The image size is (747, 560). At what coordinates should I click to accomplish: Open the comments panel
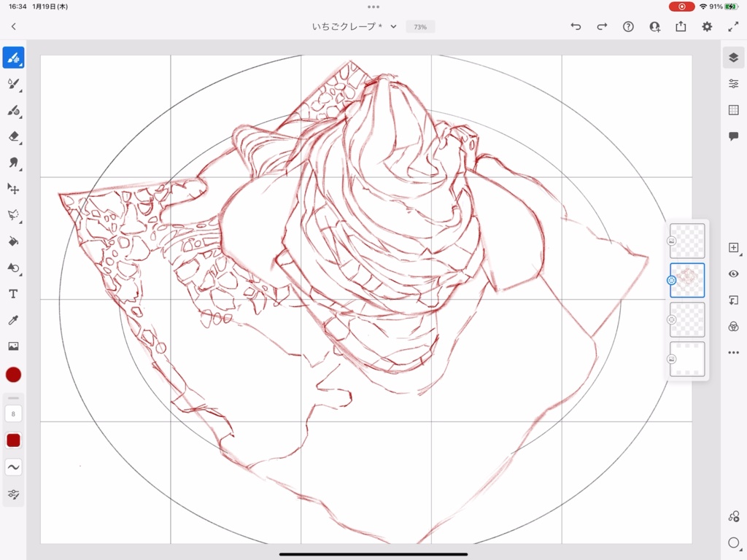[x=734, y=136]
